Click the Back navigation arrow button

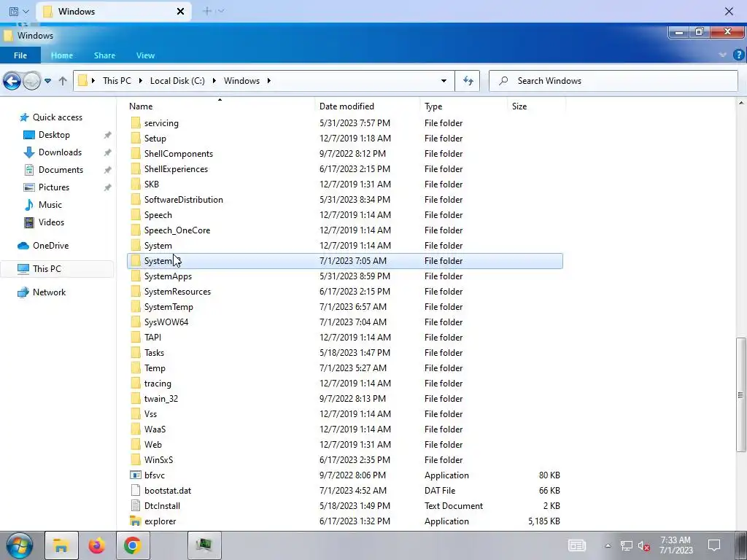[x=12, y=81]
